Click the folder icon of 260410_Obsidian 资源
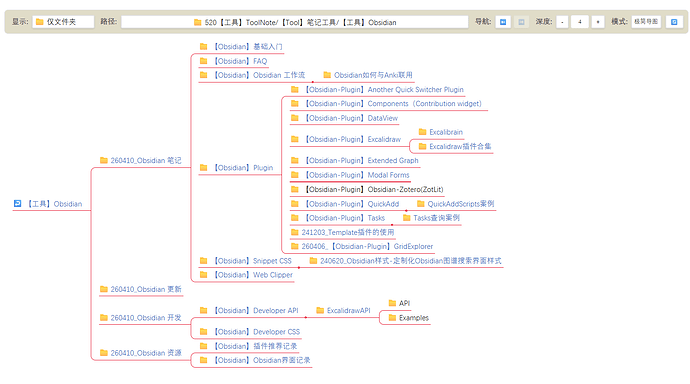Viewport: 690px width, 384px height. point(104,352)
